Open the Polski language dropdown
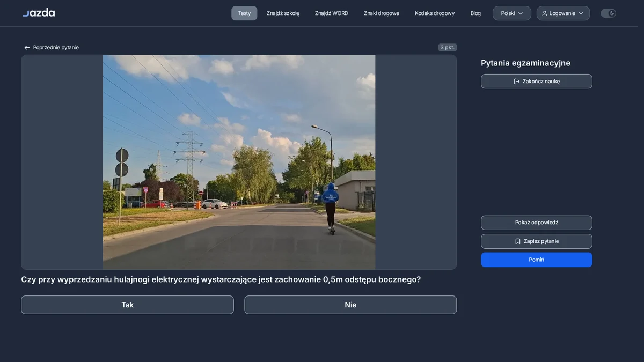The image size is (644, 362). click(x=512, y=13)
